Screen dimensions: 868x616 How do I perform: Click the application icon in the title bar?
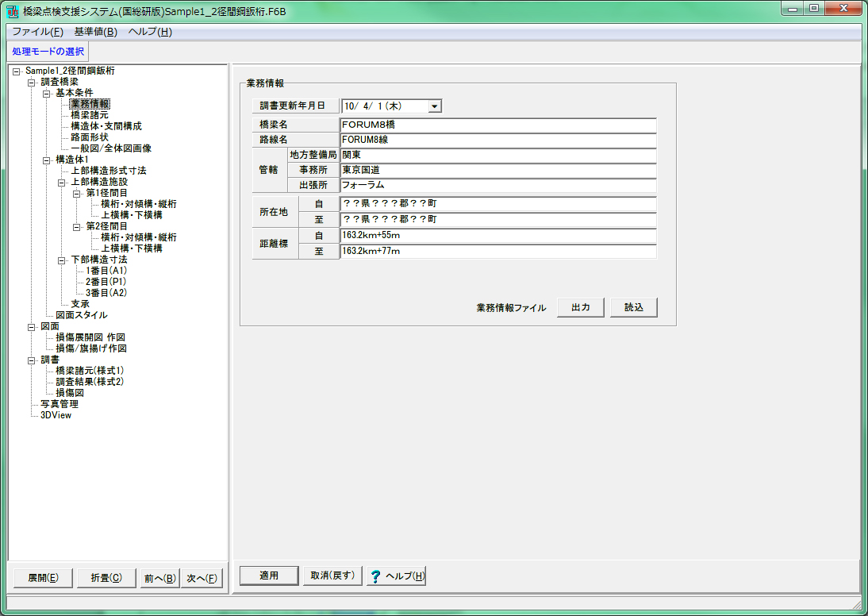(x=12, y=11)
